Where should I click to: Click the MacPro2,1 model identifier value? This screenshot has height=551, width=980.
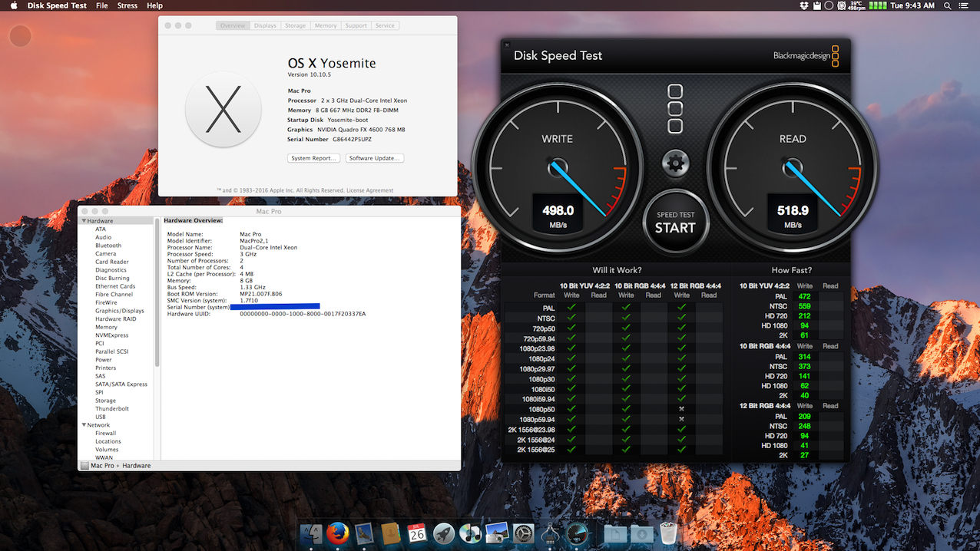pyautogui.click(x=254, y=241)
